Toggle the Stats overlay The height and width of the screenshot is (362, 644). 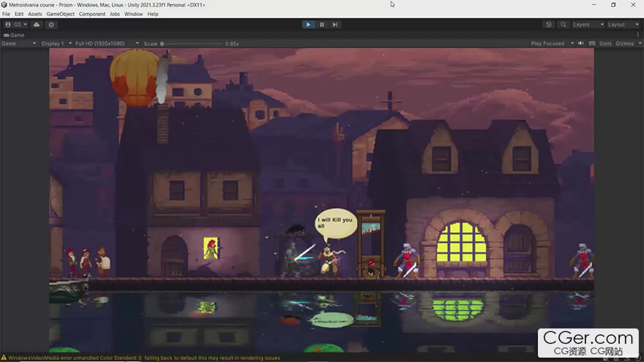point(605,43)
